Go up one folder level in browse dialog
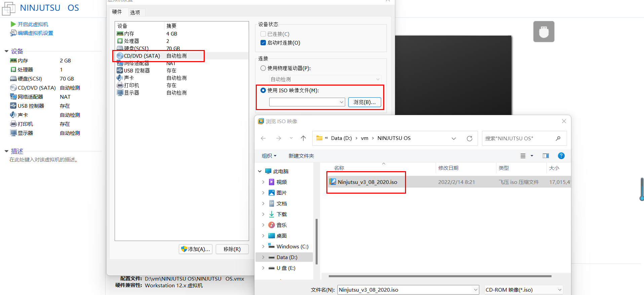This screenshot has height=295, width=644. (303, 138)
